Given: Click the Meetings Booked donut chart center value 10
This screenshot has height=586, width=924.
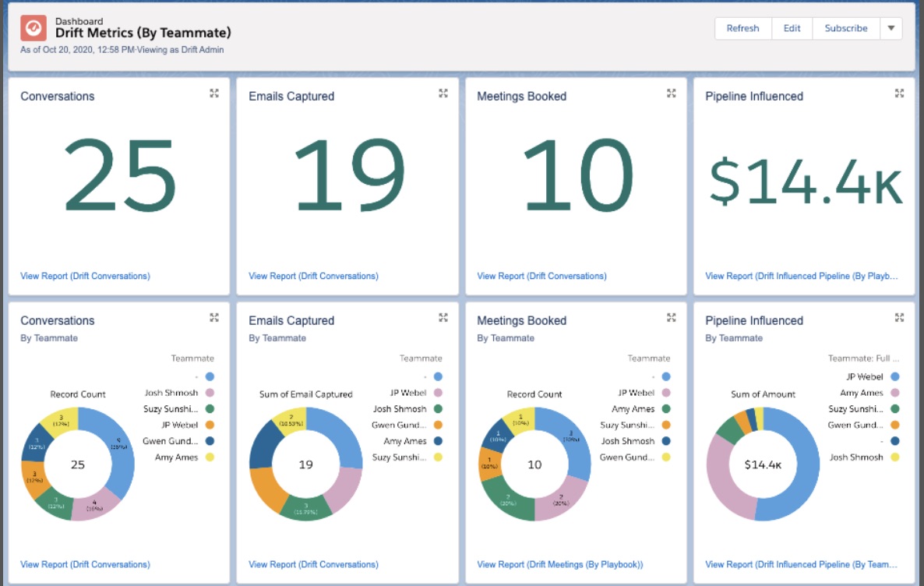Looking at the screenshot, I should click(534, 464).
